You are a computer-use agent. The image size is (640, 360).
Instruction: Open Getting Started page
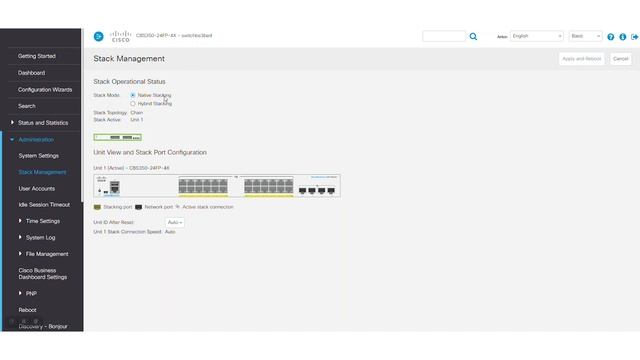[x=37, y=56]
